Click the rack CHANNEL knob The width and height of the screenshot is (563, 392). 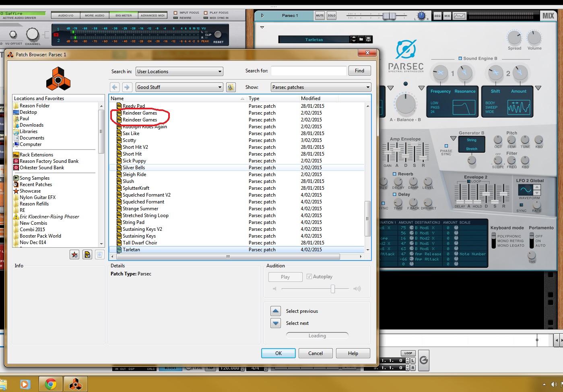click(33, 34)
